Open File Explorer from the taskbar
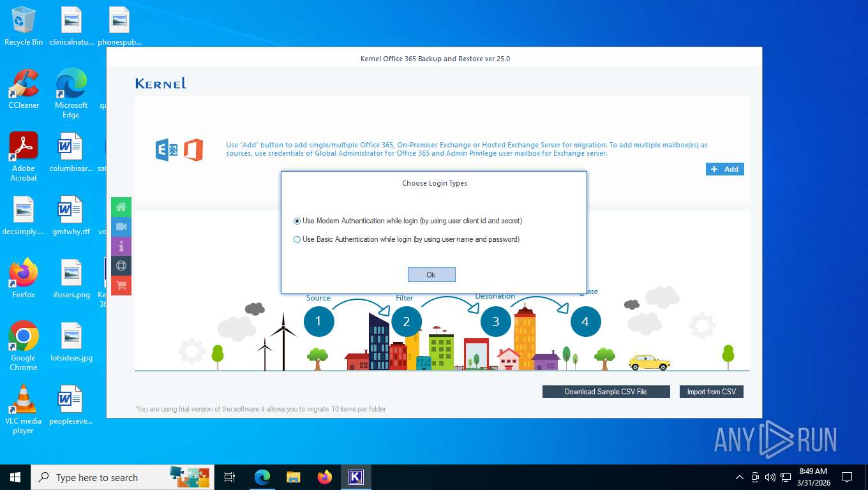Viewport: 868px width, 490px height. 293,477
